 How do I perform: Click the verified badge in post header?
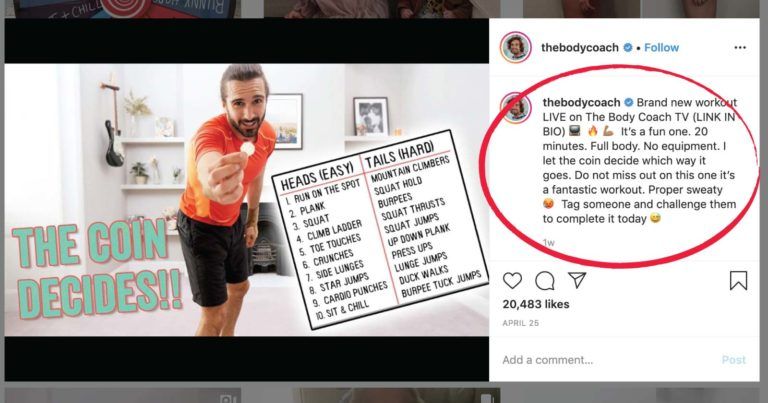[627, 47]
